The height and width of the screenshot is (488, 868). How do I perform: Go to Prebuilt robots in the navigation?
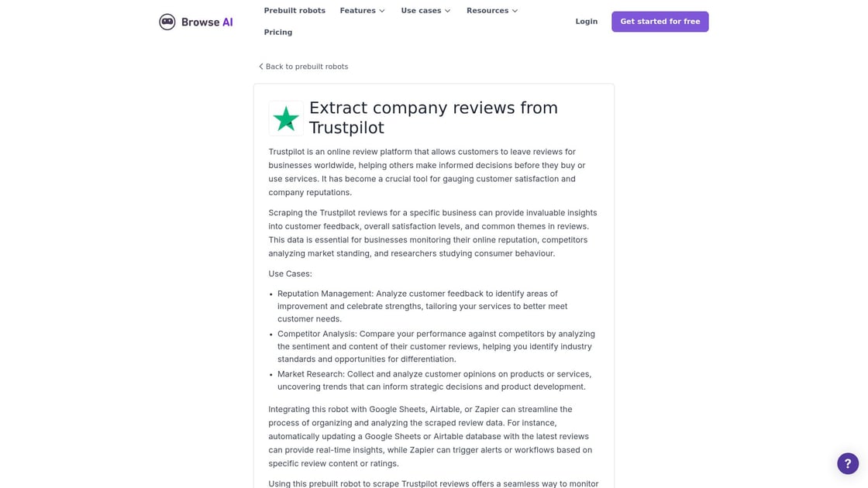pyautogui.click(x=294, y=11)
